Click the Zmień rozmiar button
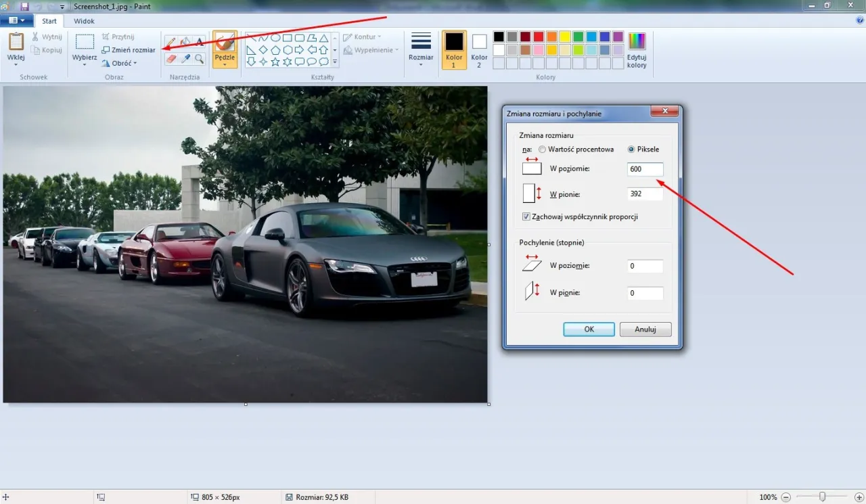Viewport: 866px width, 504px height. (129, 50)
